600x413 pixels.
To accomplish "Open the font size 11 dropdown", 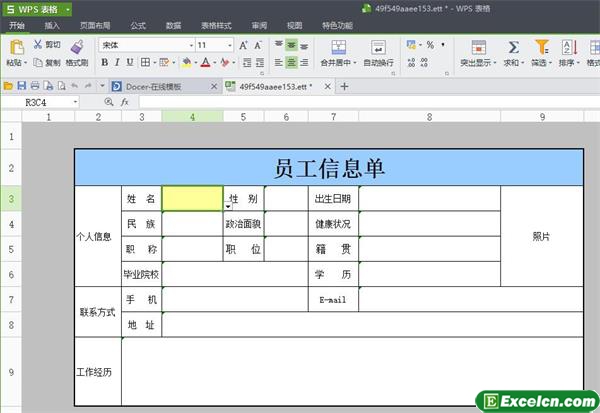I will tap(230, 45).
